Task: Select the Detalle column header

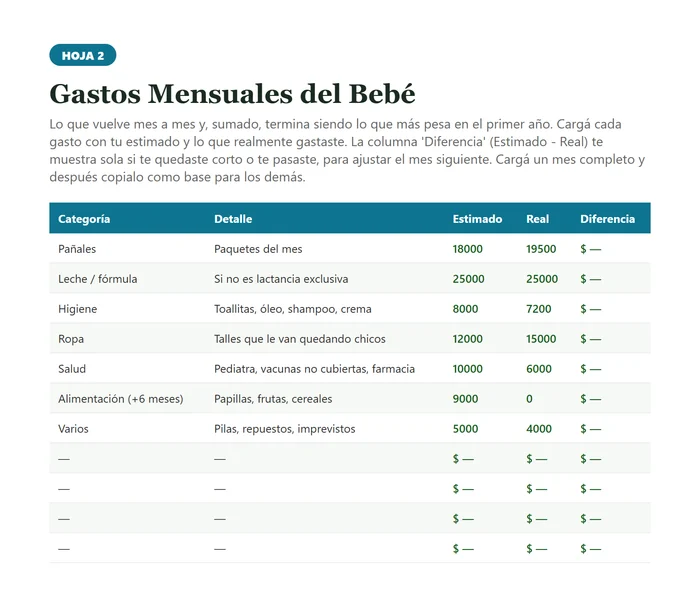Action: 233,219
